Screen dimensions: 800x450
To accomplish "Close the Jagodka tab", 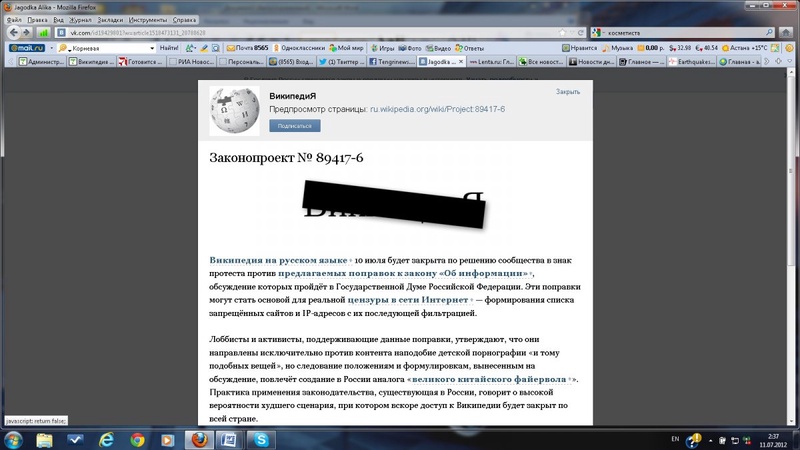I will tap(461, 62).
